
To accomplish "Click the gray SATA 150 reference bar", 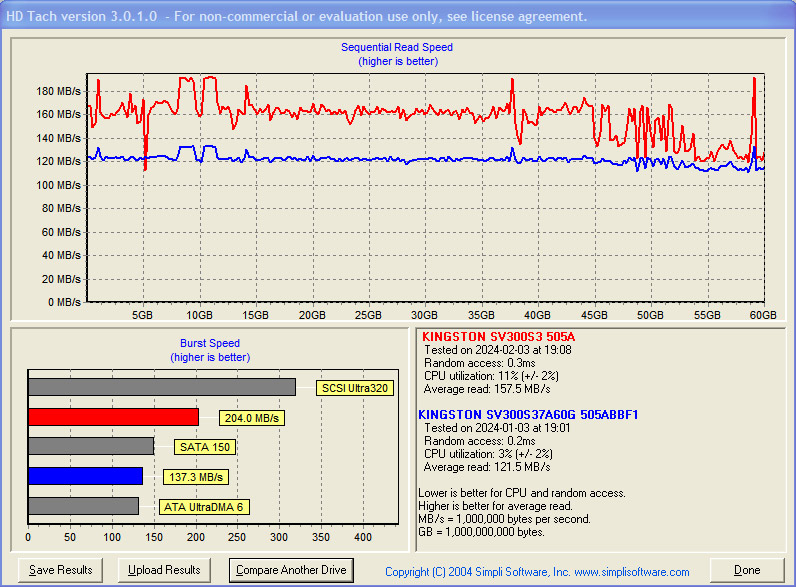I will tap(91, 446).
